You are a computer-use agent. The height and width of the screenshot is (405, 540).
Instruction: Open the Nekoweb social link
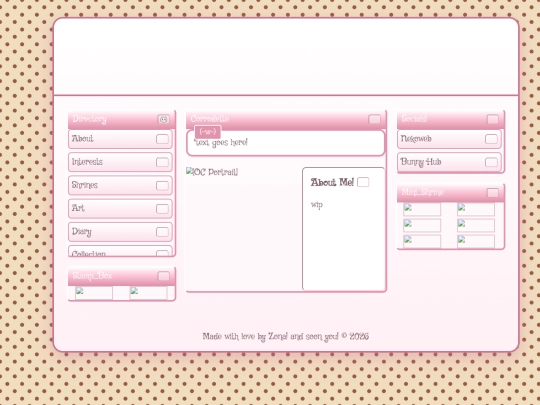tap(449, 139)
